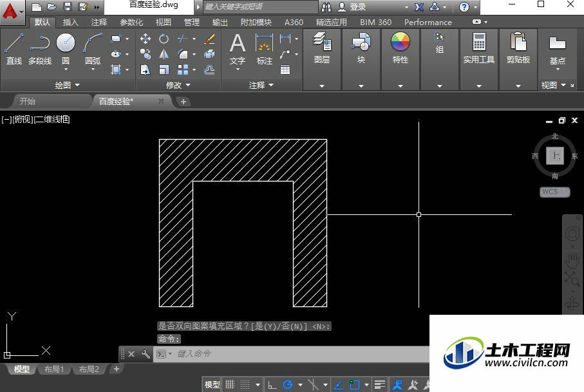Select the Stretch tool icon
584x392 pixels.
click(x=146, y=70)
